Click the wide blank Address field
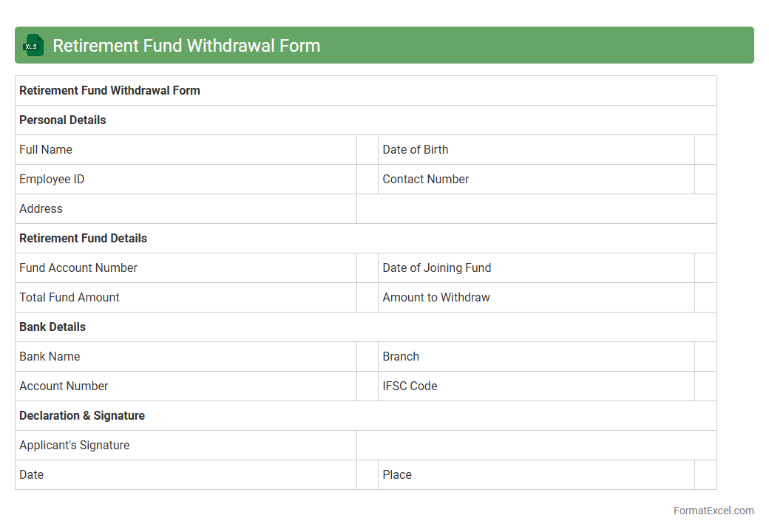The image size is (769, 532). coord(536,208)
